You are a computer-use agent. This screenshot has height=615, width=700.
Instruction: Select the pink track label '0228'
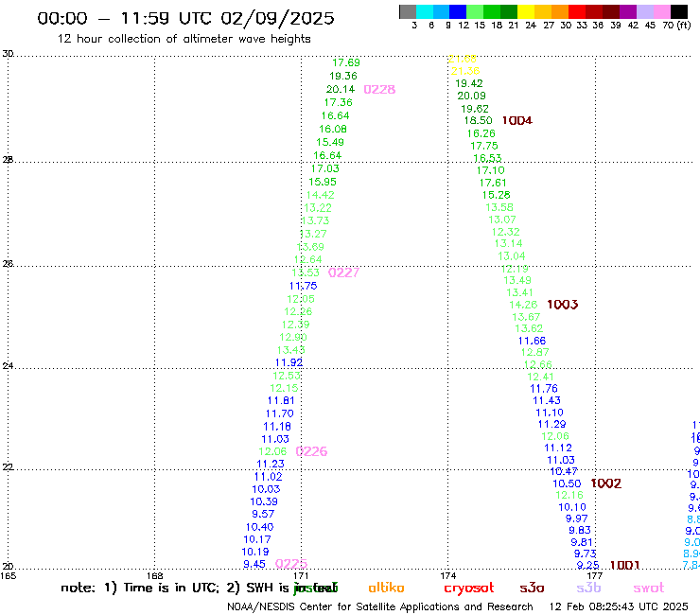[x=379, y=89]
